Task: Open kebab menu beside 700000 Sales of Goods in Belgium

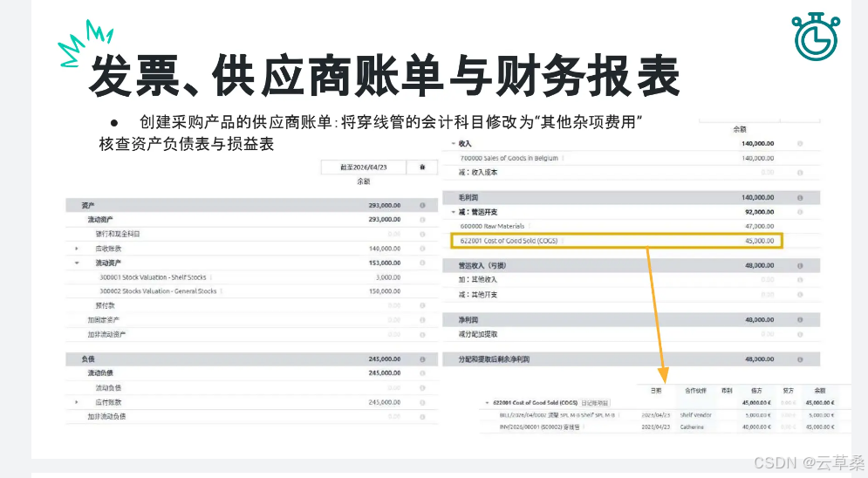Action: coord(563,158)
